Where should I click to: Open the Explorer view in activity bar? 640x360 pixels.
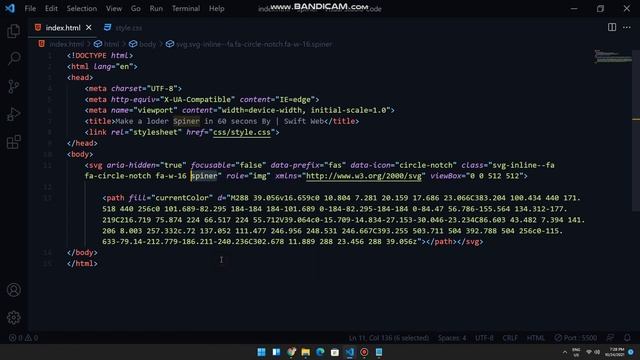click(13, 31)
